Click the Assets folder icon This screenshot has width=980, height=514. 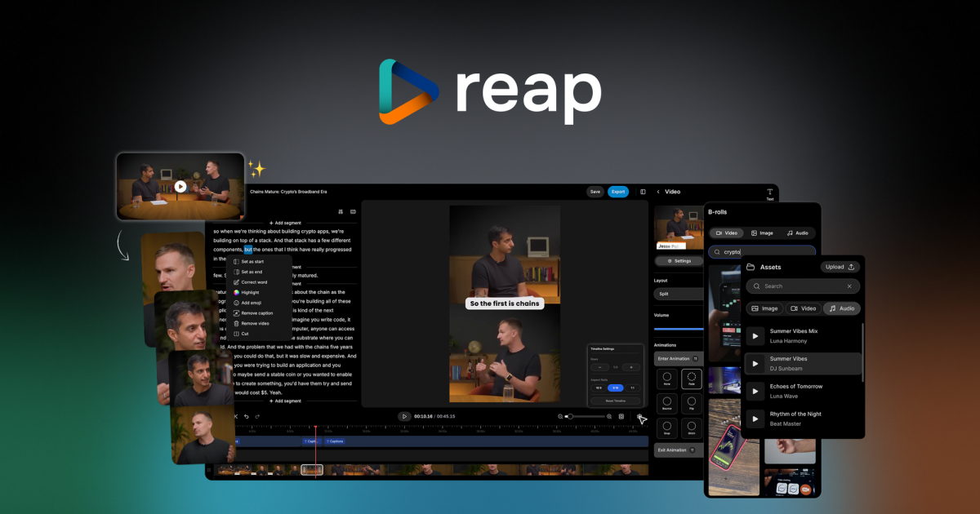pyautogui.click(x=751, y=267)
